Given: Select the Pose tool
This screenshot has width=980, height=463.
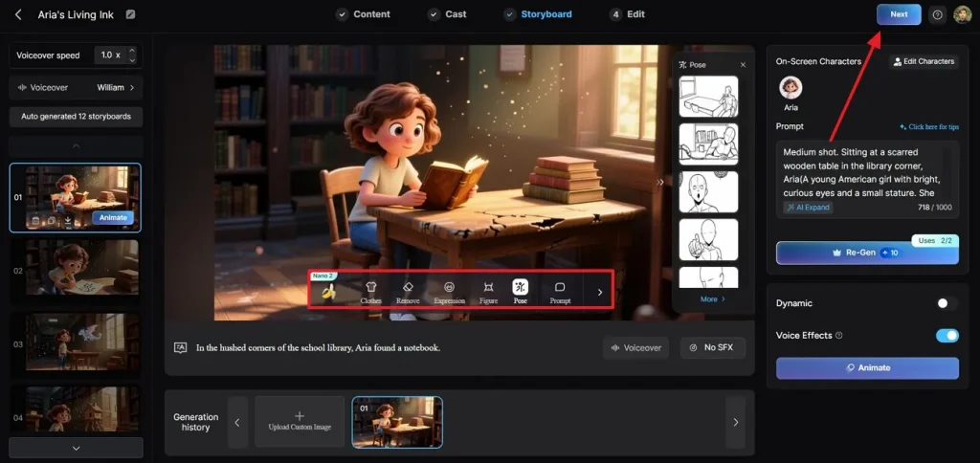Looking at the screenshot, I should click(x=520, y=292).
